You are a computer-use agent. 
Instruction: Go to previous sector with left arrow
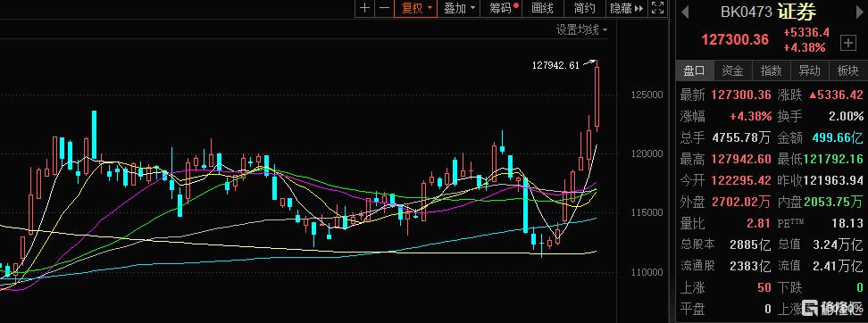(684, 11)
